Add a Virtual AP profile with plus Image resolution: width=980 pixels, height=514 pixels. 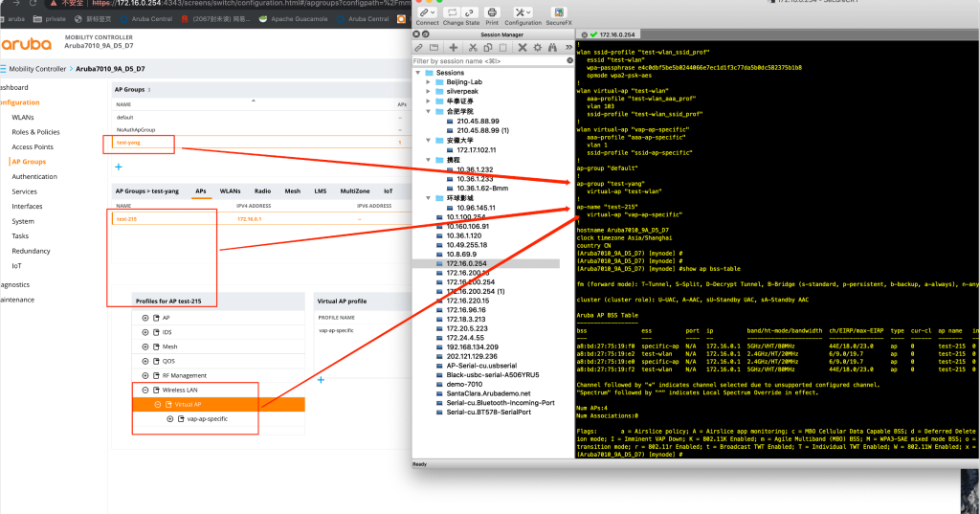pyautogui.click(x=321, y=380)
